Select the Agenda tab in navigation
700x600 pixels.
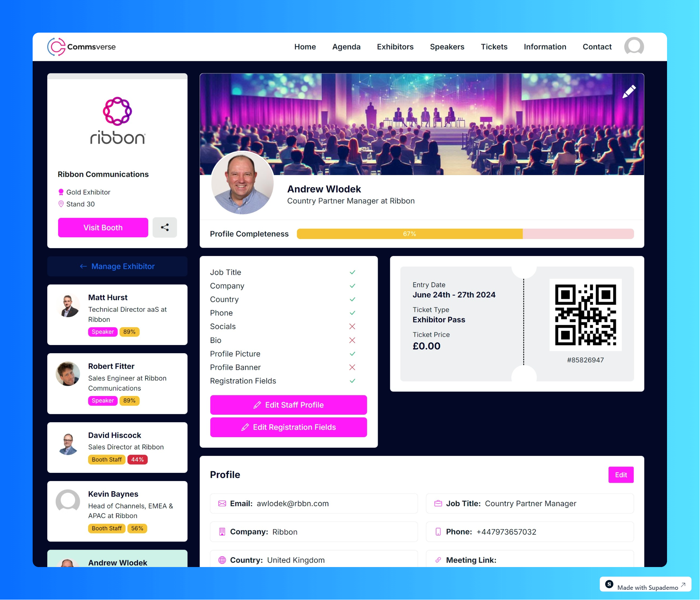pyautogui.click(x=346, y=47)
